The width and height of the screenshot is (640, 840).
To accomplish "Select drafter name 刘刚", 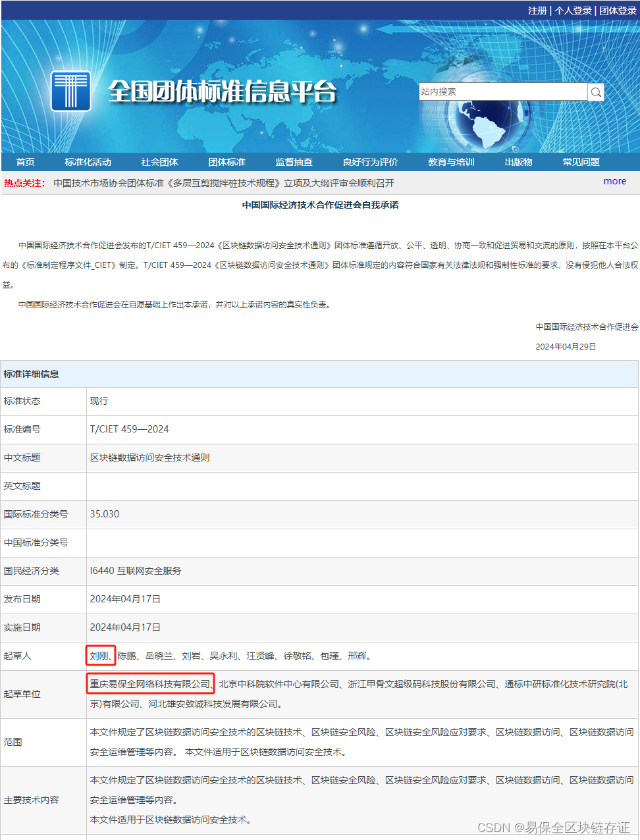I will (99, 656).
